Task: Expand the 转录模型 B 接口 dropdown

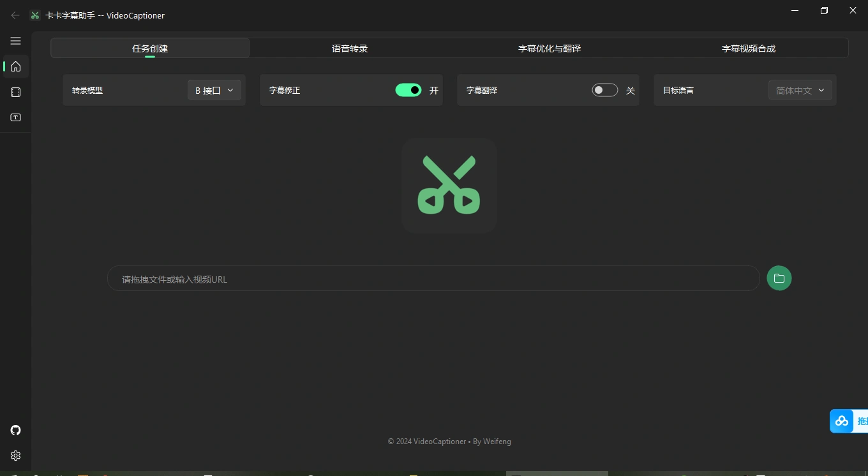Action: point(214,91)
